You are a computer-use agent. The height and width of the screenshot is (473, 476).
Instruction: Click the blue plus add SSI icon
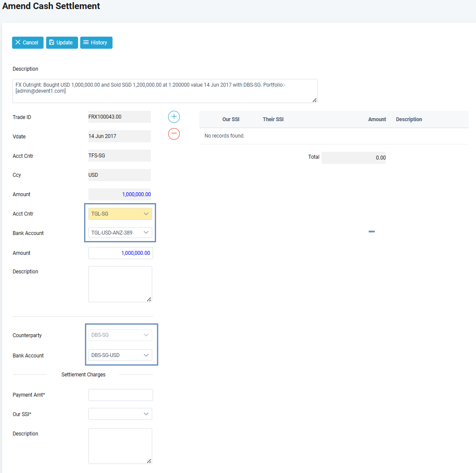174,117
